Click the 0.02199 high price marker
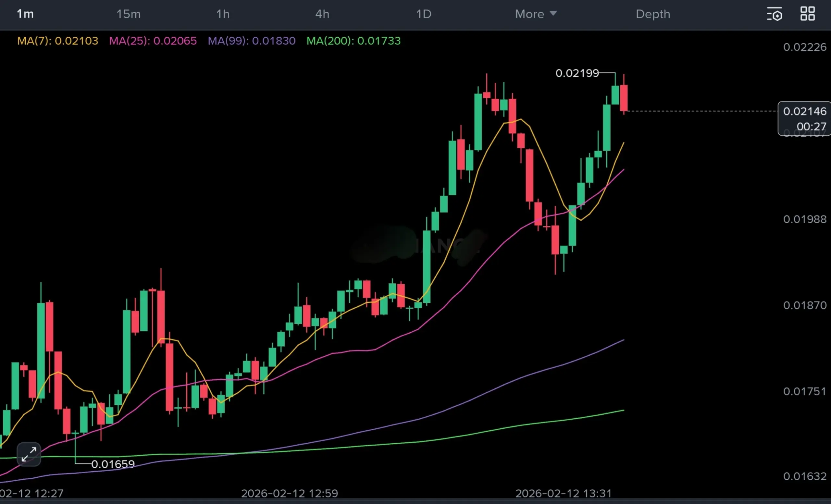This screenshot has width=831, height=504. [577, 73]
